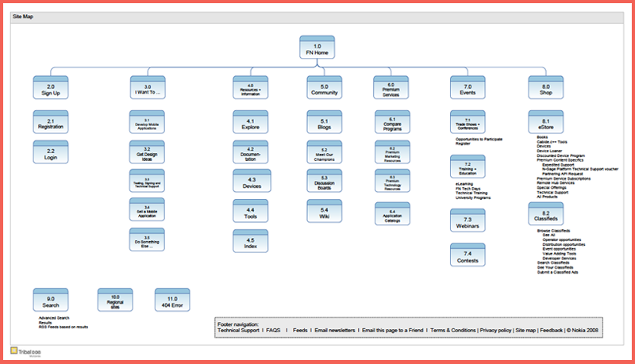Open Terms & Conditions footer link
The width and height of the screenshot is (635, 364).
tap(452, 331)
